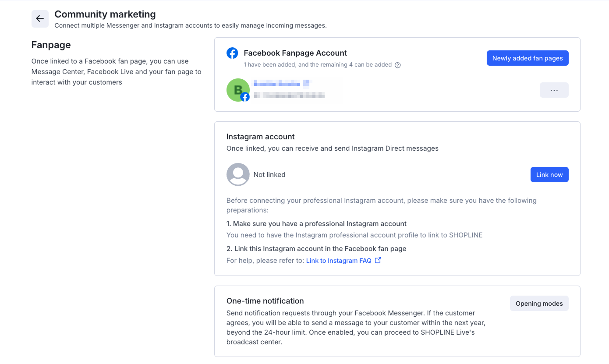609x364 pixels.
Task: Click the help question mark icon
Action: click(398, 65)
